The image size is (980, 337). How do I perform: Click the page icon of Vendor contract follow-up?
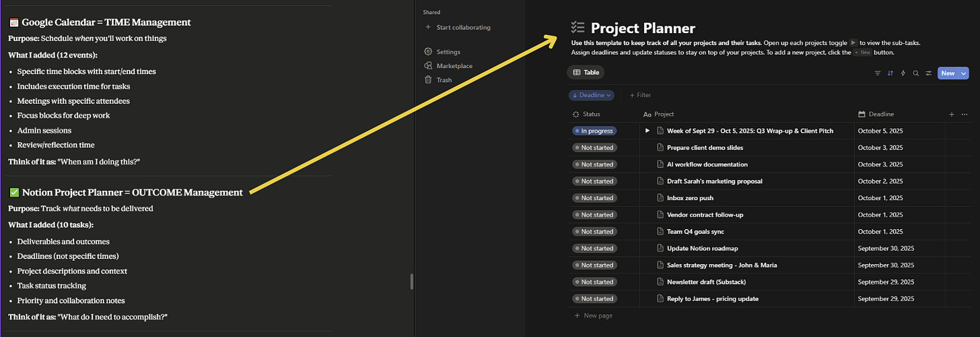pos(660,215)
